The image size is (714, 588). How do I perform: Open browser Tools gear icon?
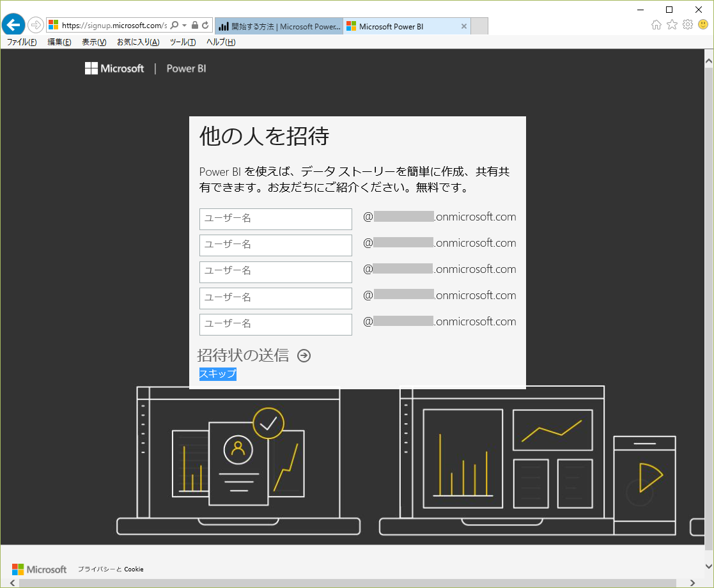[688, 24]
